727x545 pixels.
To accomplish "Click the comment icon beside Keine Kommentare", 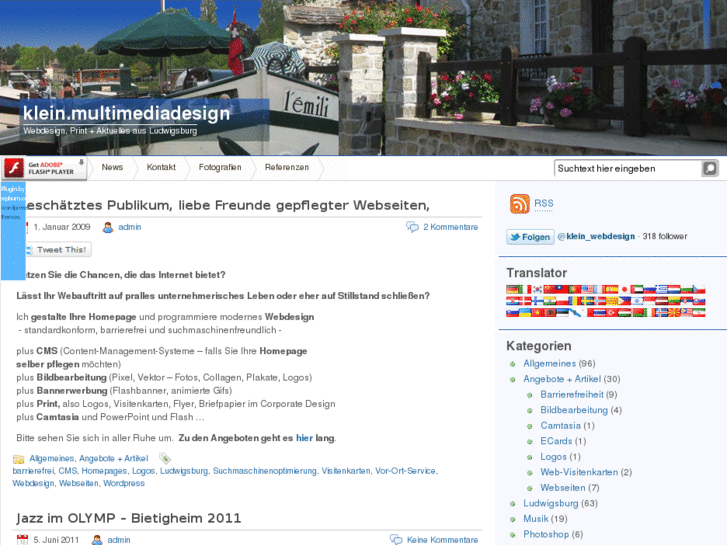I will [x=396, y=539].
